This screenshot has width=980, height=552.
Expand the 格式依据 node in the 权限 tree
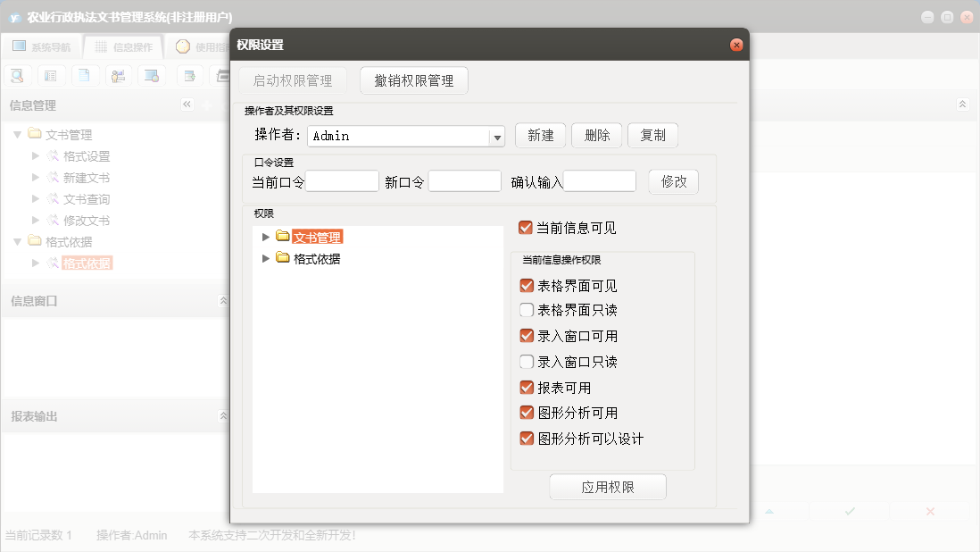pos(266,258)
